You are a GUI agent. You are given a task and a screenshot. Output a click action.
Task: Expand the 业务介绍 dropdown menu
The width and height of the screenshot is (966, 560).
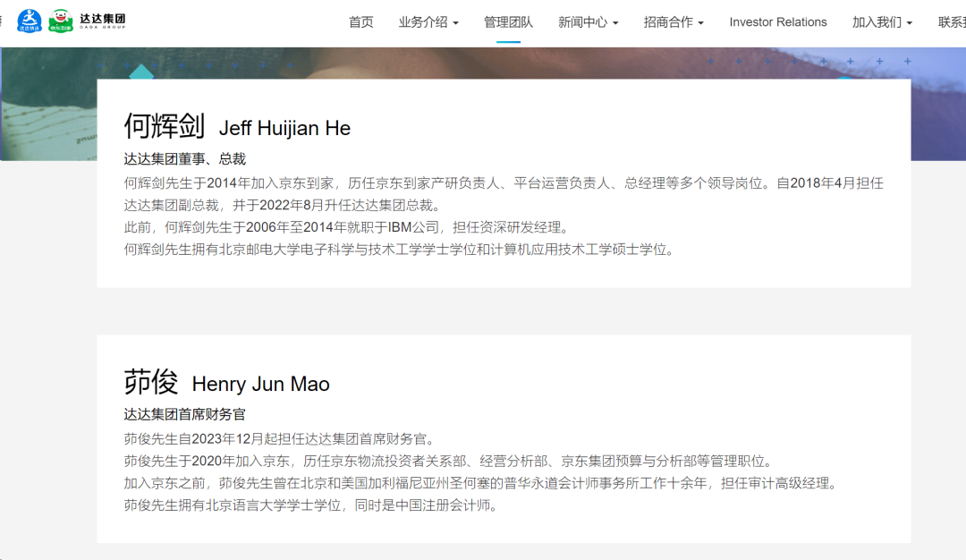(428, 22)
